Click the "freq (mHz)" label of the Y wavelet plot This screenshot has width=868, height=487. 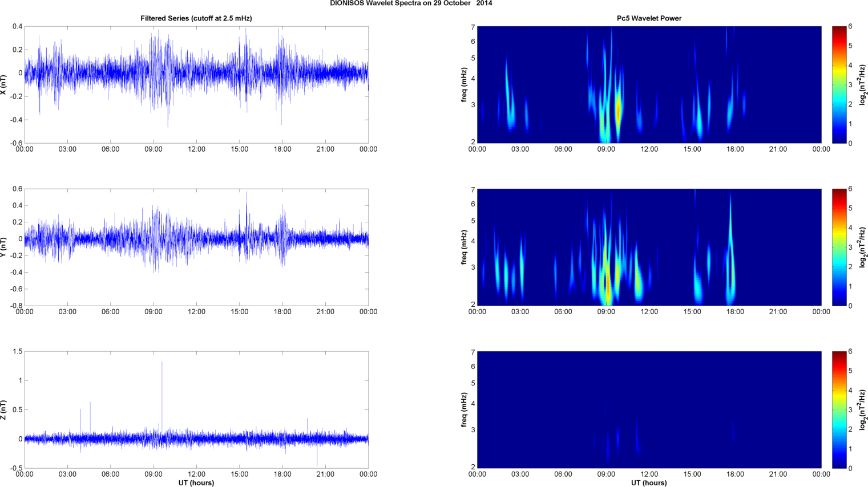[464, 247]
